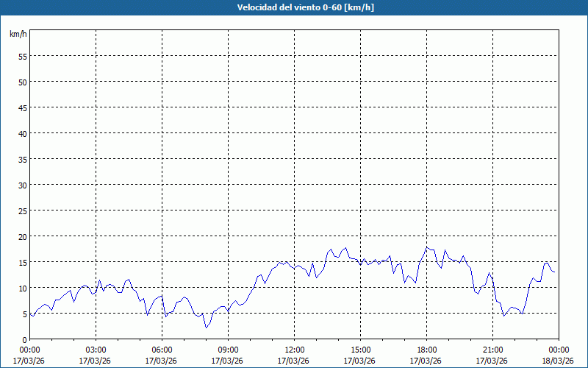Click the chart title 'Velocidad del viento 0-60'
Viewport: 588px width, 368px height.
coord(293,7)
